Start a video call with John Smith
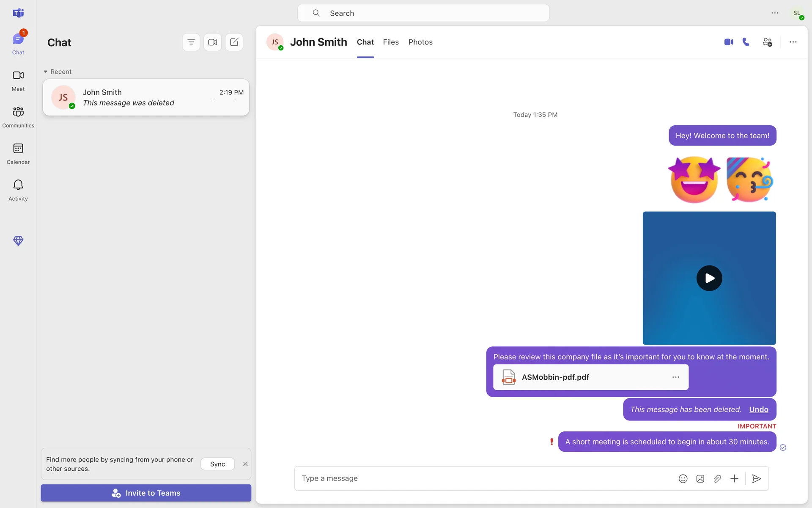 [728, 42]
